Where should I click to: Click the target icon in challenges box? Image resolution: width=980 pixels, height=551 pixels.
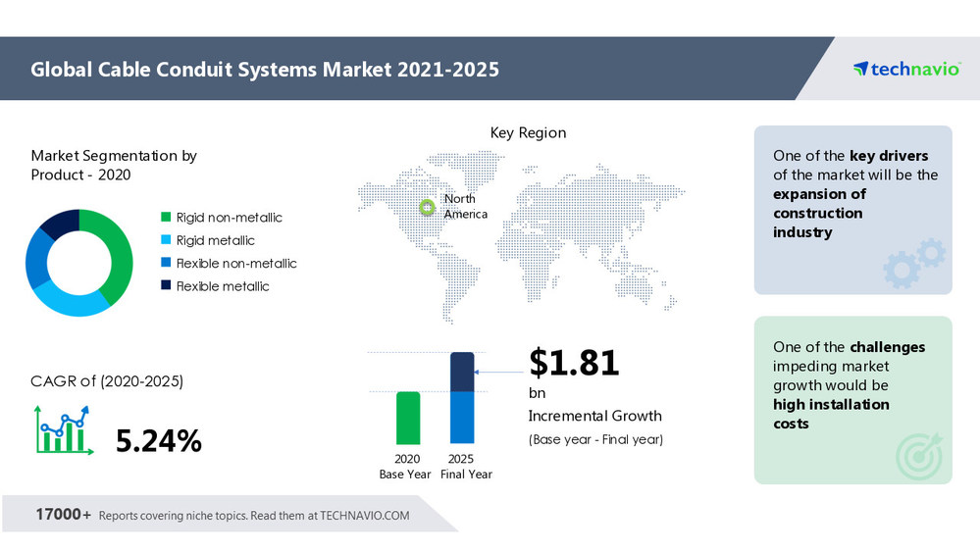pos(919,455)
